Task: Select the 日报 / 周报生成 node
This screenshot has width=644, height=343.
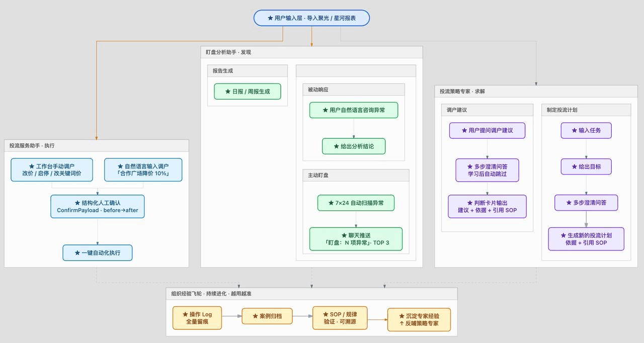Action: click(248, 92)
